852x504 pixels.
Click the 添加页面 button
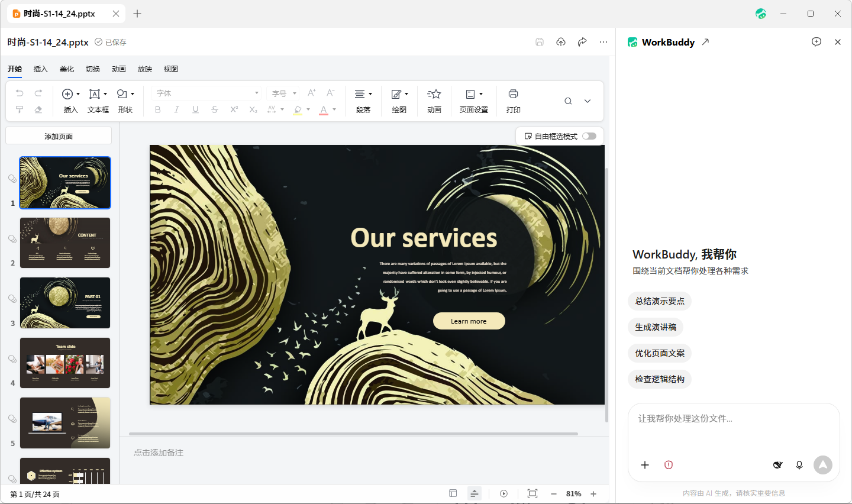(x=59, y=136)
